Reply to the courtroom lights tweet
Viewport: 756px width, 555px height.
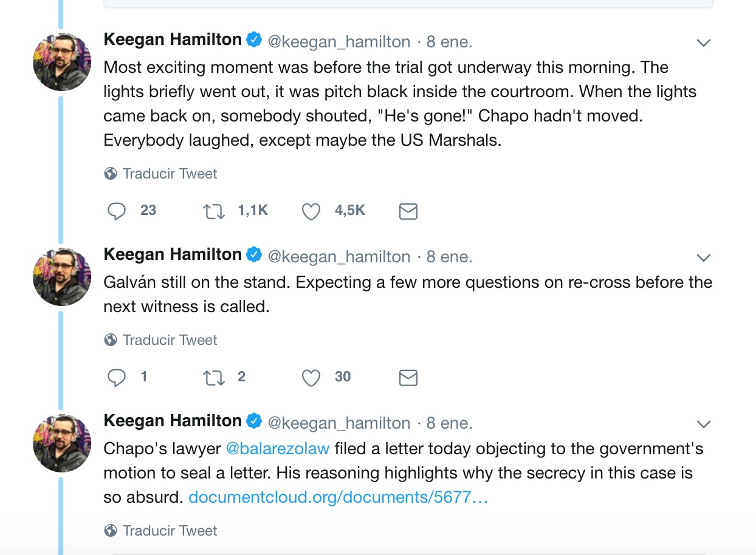point(116,211)
